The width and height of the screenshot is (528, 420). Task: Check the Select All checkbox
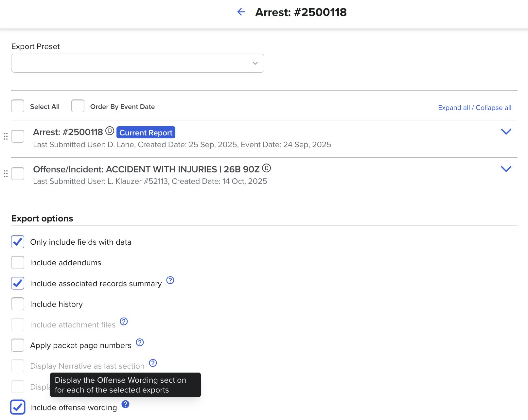pyautogui.click(x=18, y=106)
